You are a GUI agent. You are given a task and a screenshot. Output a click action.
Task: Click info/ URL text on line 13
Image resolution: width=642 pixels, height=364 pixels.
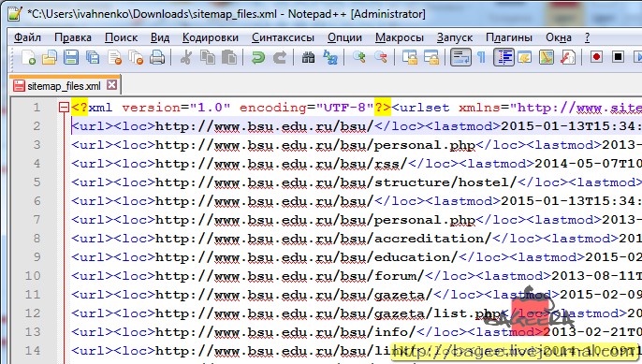(x=395, y=331)
